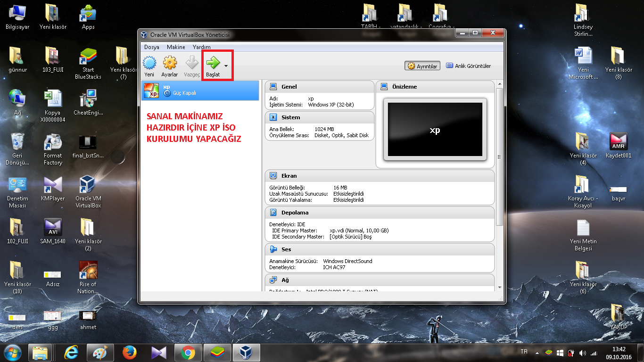Click the xp preview thumbnail
This screenshot has width=644, height=362.
[x=435, y=130]
